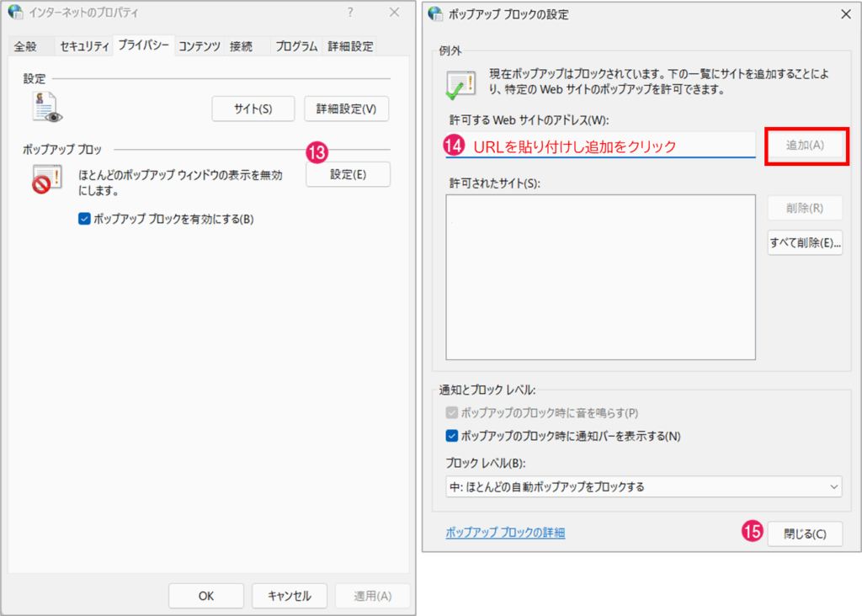Screen dimensions: 862x616
Task: Select the コンテンツ tab
Action: click(200, 46)
